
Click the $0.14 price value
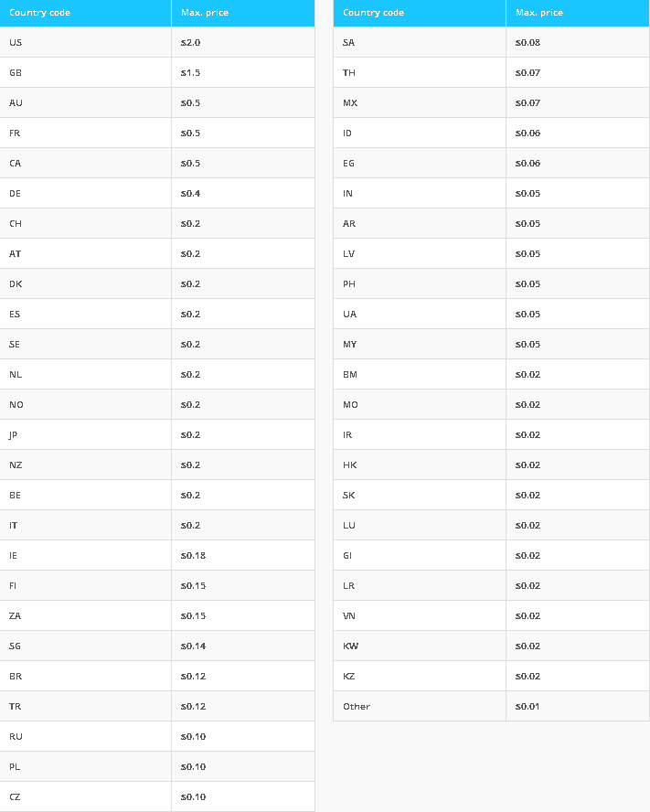(x=193, y=646)
